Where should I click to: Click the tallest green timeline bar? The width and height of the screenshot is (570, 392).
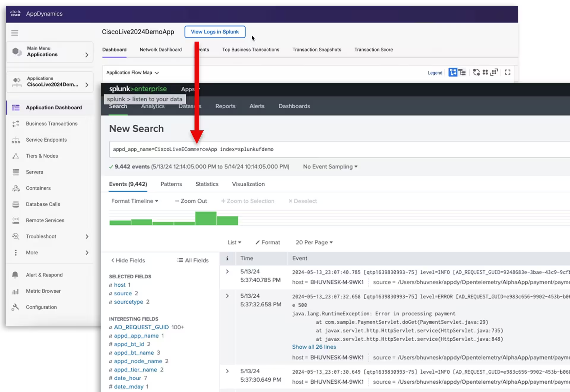206,218
